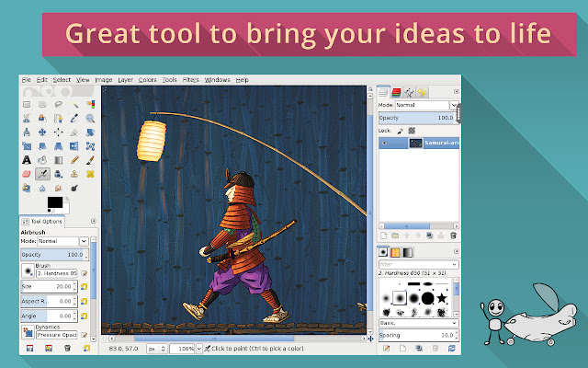The width and height of the screenshot is (588, 368).
Task: Select the Move tool
Action: (42, 132)
